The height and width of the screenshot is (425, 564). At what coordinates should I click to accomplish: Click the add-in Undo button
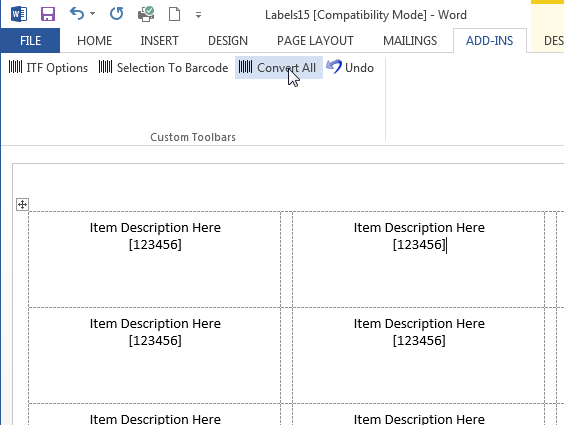point(350,68)
